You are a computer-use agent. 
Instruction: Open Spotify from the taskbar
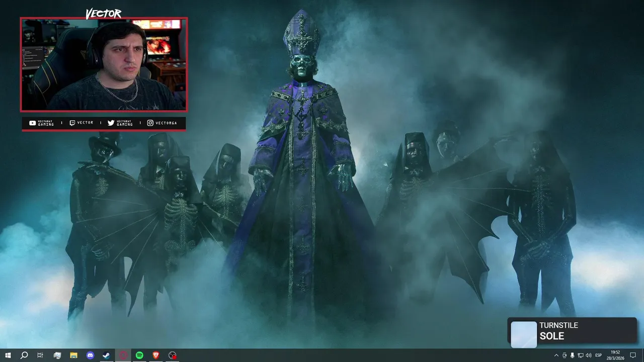coord(139,355)
